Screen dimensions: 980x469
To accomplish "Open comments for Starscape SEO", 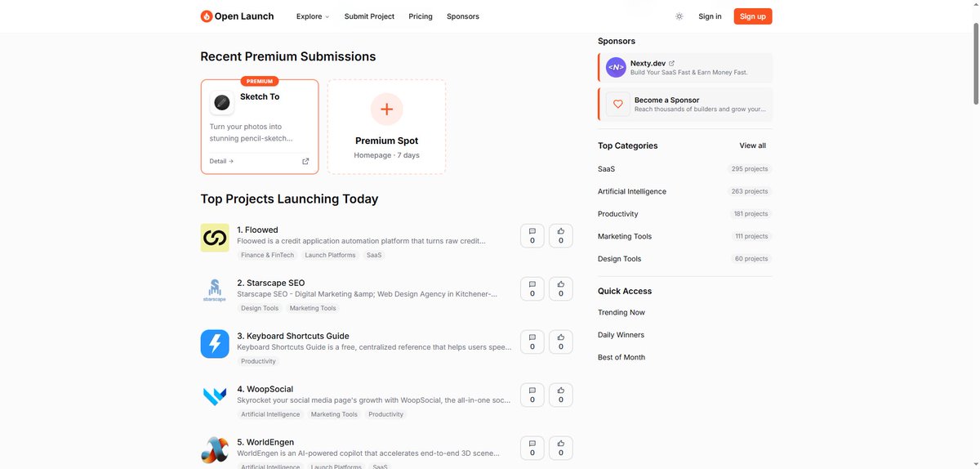I will 532,288.
